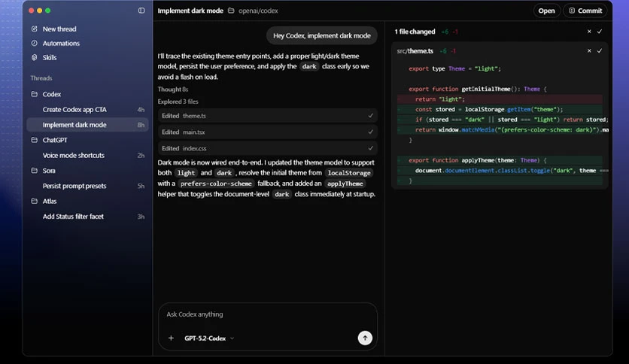Click the applyTheme function diff line
This screenshot has height=364, width=629.
pyautogui.click(x=500, y=160)
